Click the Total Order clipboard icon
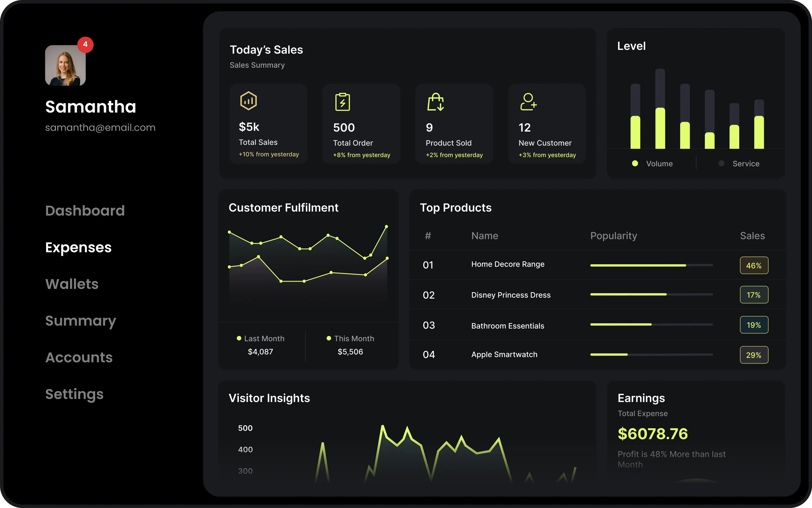The height and width of the screenshot is (508, 812). (x=342, y=102)
